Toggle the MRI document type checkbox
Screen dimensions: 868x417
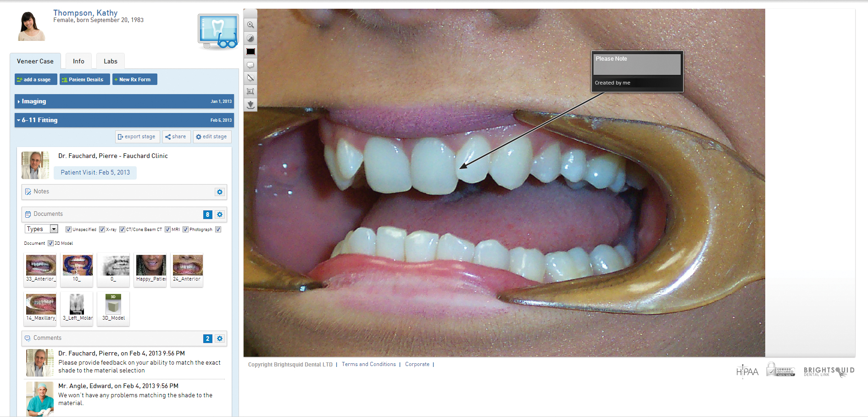coord(167,230)
